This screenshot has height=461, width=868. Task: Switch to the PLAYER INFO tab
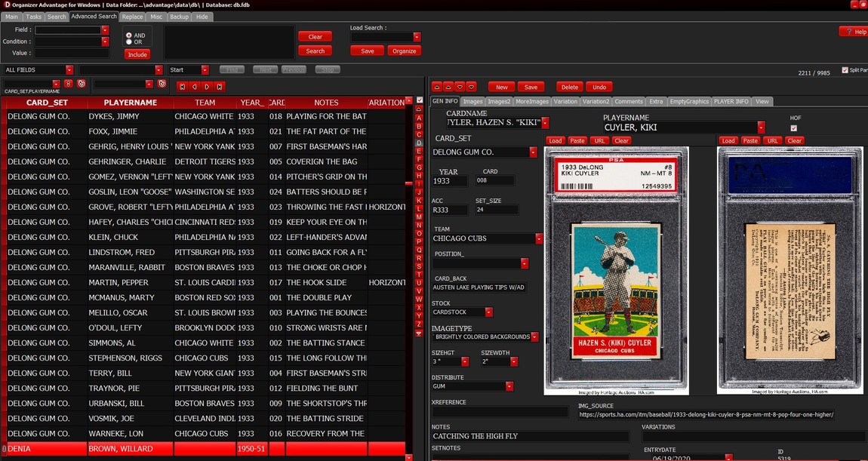[731, 101]
